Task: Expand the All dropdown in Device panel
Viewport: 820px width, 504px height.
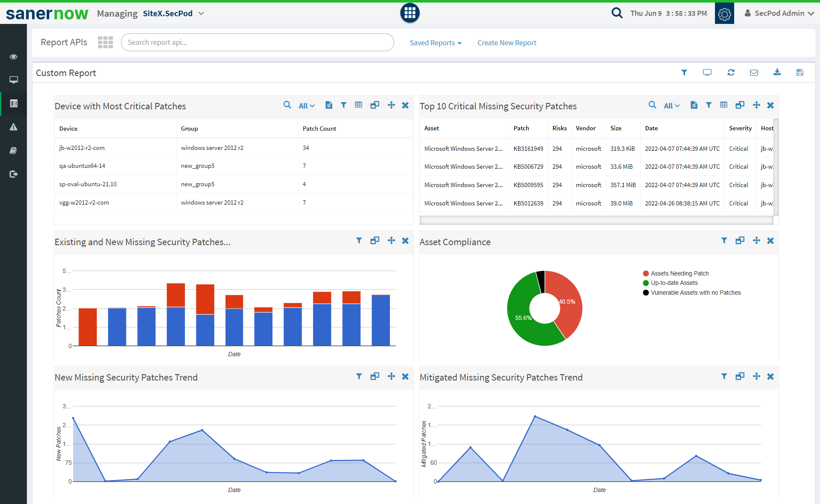Action: pos(306,106)
